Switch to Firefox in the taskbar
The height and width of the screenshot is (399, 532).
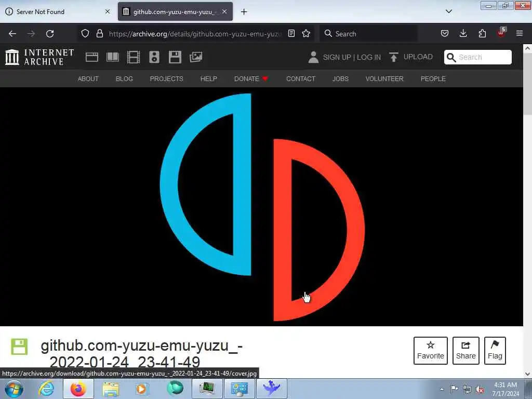tap(78, 389)
